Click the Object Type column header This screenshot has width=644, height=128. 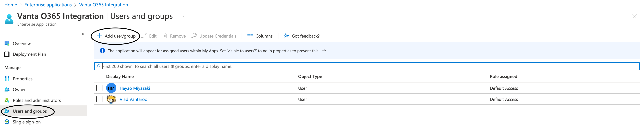[310, 76]
